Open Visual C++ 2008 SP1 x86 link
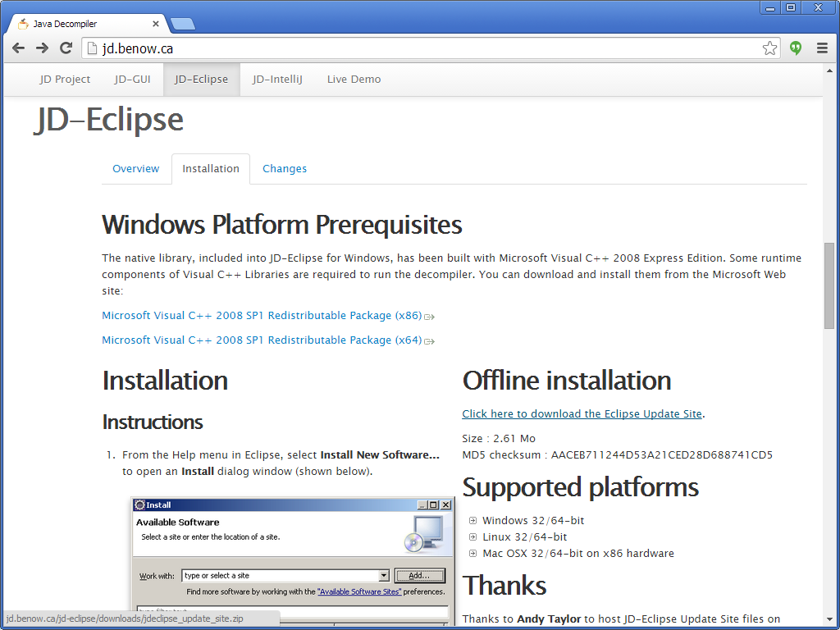This screenshot has width=840, height=630. [x=262, y=316]
